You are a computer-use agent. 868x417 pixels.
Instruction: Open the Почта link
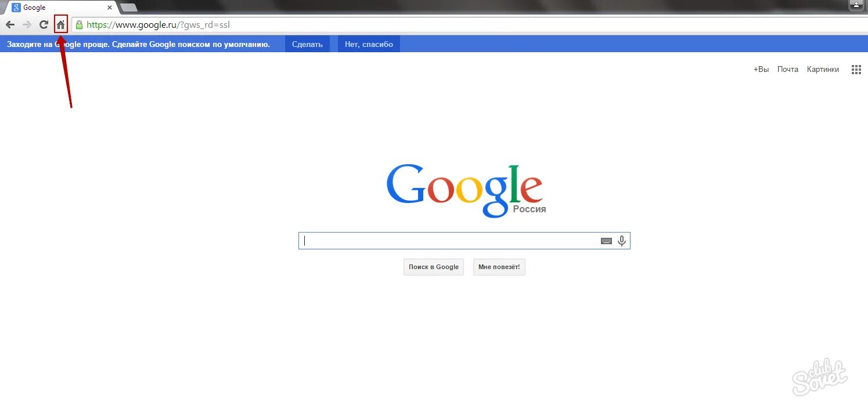[x=788, y=69]
